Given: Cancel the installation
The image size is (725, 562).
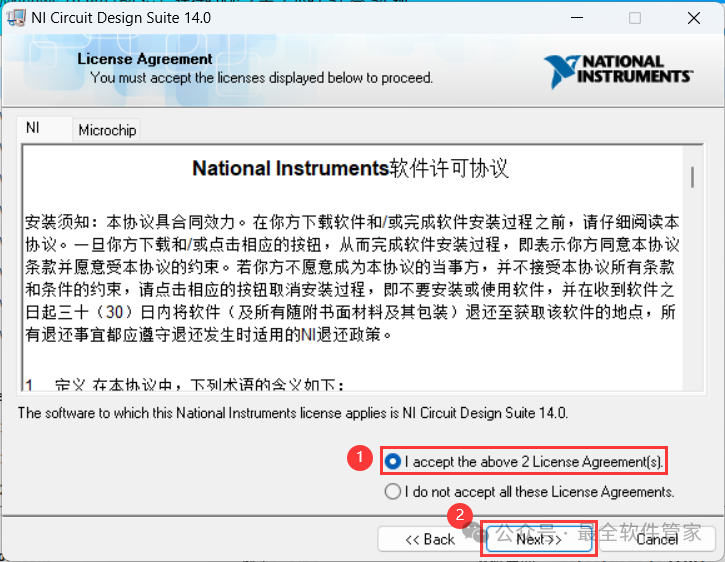Looking at the screenshot, I should 657,539.
